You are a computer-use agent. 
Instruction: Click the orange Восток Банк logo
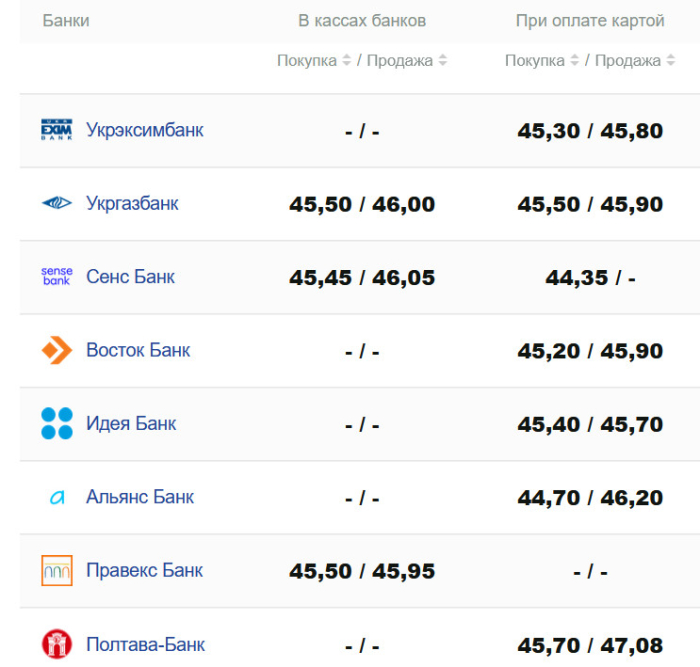pos(56,350)
